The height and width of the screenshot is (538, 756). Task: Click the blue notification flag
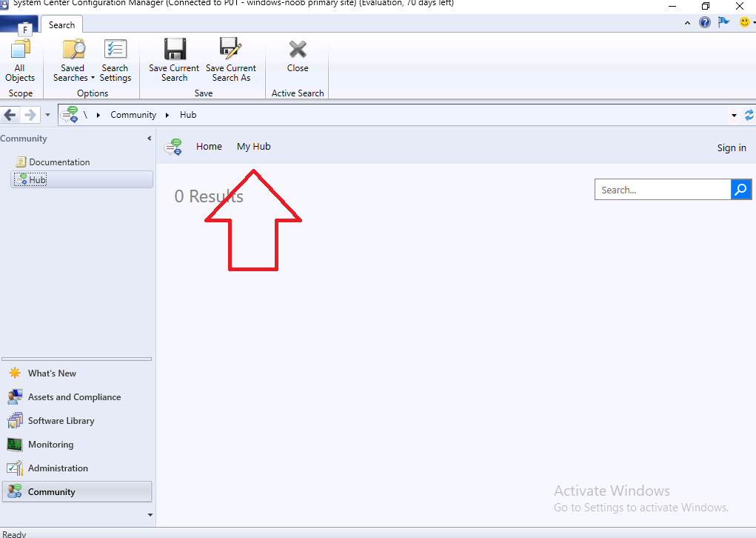click(723, 22)
